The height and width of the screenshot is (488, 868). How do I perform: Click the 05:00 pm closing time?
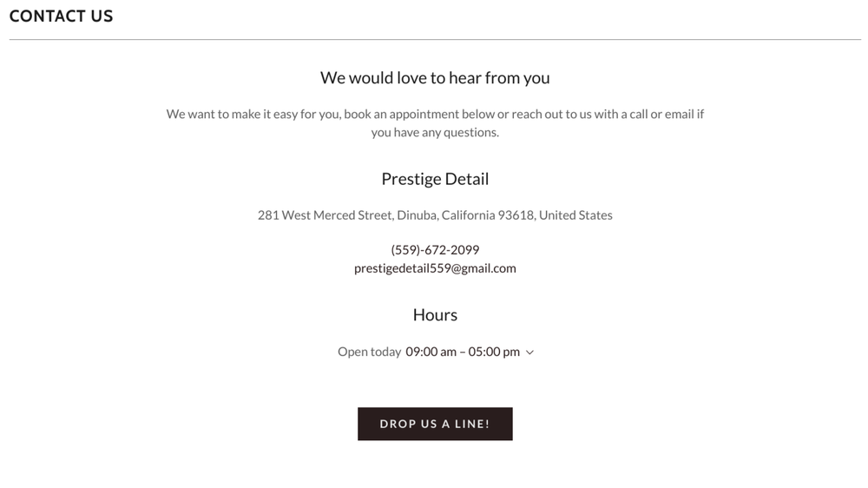coord(494,352)
